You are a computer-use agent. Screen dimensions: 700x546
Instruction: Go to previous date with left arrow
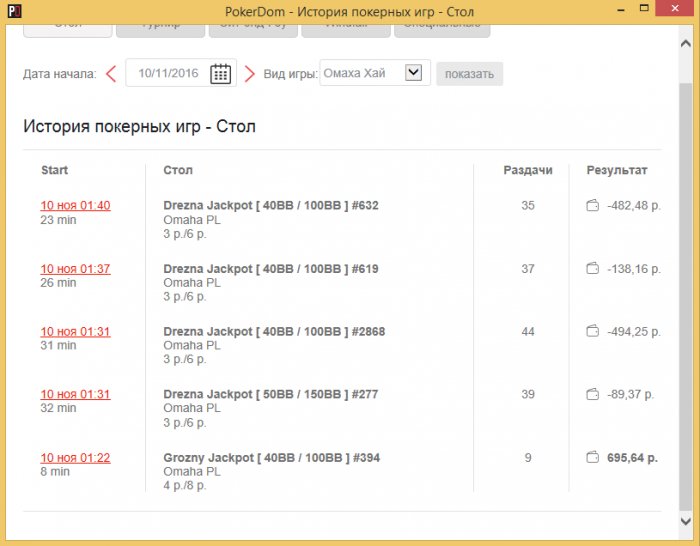111,74
